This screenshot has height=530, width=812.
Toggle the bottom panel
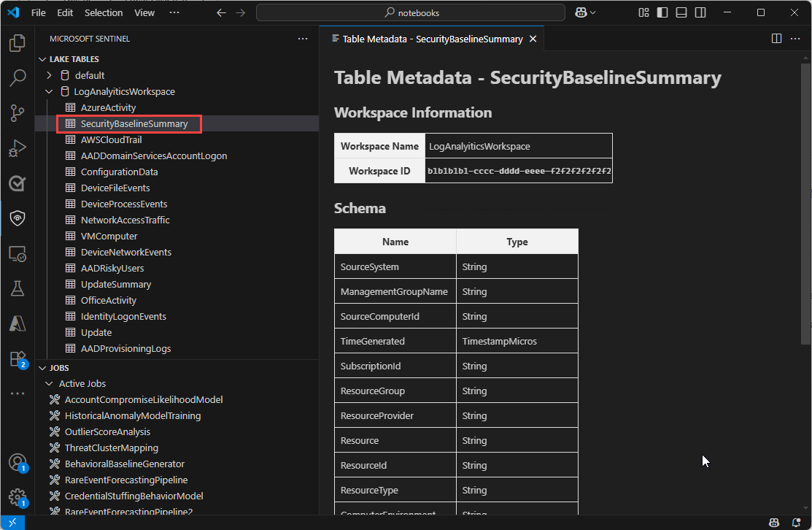click(681, 12)
